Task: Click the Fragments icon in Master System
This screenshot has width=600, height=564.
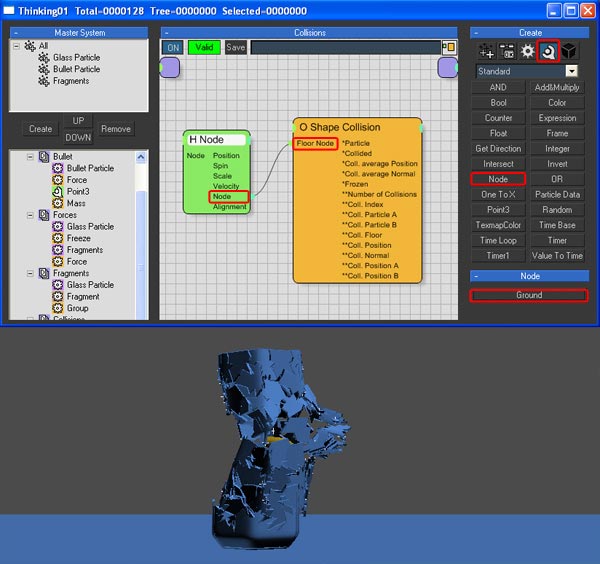Action: pos(44,81)
